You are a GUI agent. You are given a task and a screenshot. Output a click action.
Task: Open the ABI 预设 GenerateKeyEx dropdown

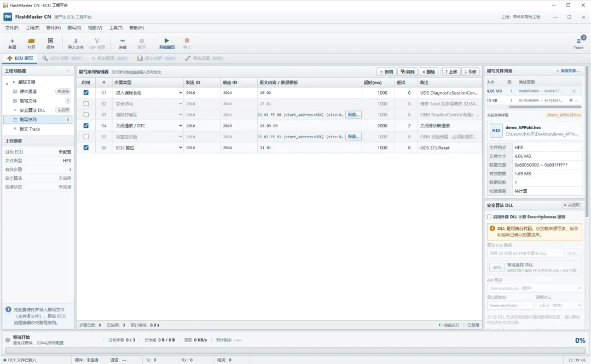(535, 289)
